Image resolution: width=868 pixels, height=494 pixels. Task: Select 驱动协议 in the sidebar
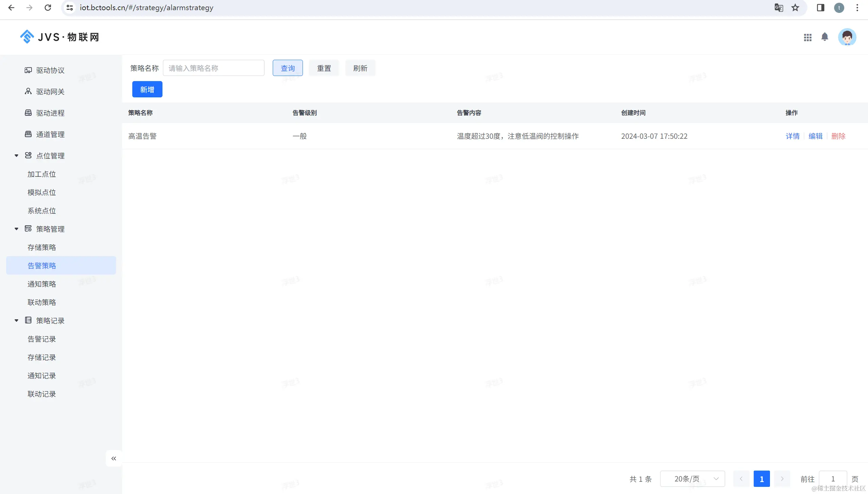(50, 70)
